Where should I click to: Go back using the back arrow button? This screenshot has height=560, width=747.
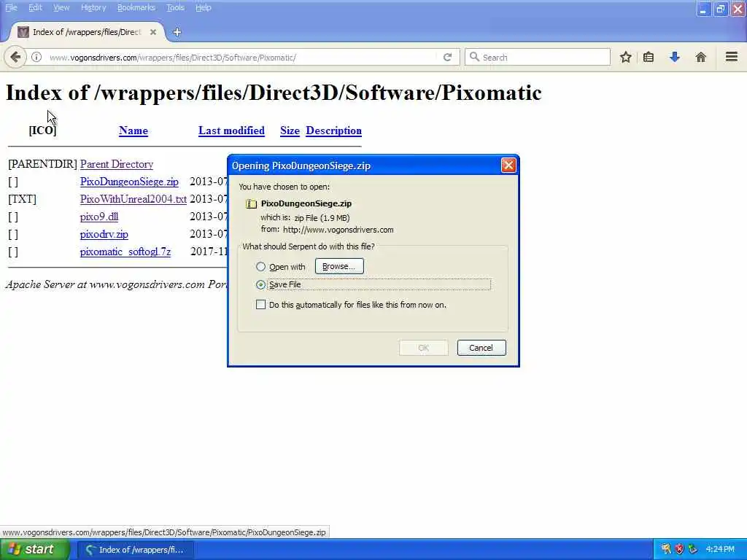(x=15, y=57)
